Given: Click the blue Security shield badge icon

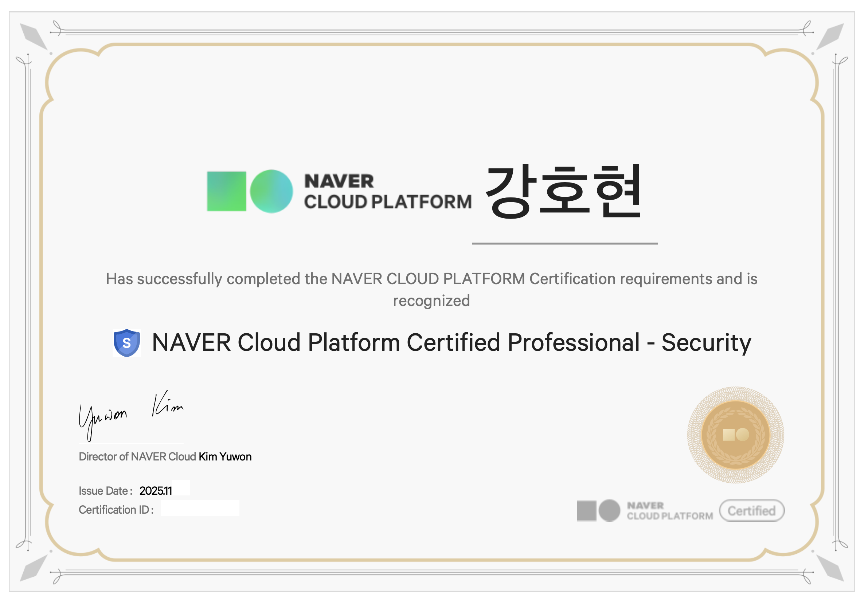Looking at the screenshot, I should [127, 343].
